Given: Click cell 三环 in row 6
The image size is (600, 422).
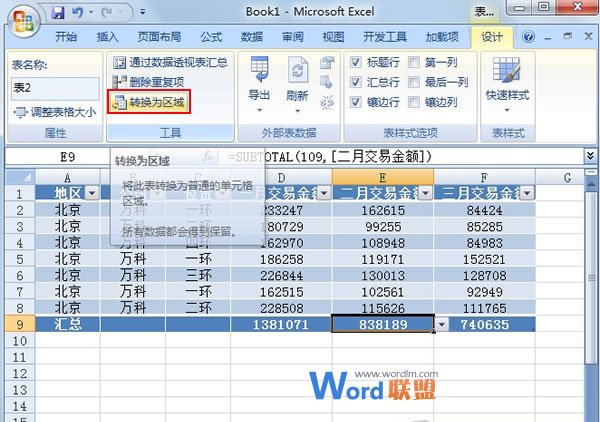Looking at the screenshot, I should coord(198,275).
